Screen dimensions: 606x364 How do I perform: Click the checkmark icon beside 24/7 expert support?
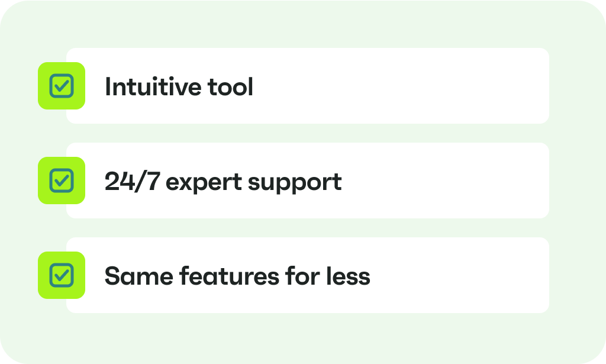(x=62, y=181)
